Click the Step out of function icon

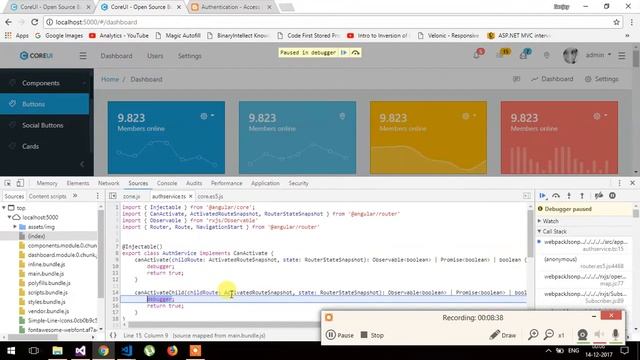coord(582,196)
